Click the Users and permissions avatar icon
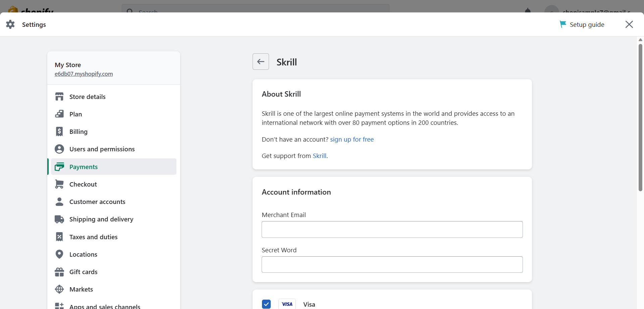 point(59,149)
